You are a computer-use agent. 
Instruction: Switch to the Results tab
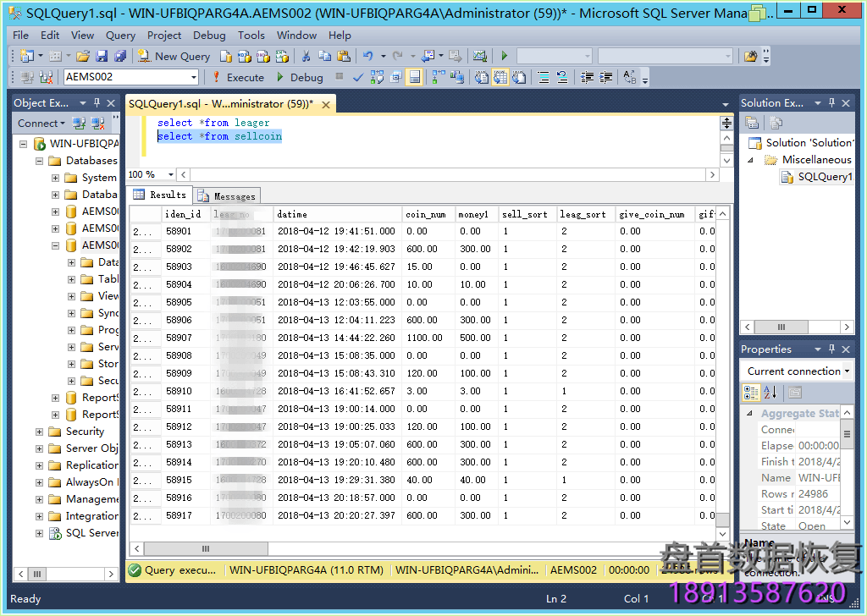tap(160, 195)
